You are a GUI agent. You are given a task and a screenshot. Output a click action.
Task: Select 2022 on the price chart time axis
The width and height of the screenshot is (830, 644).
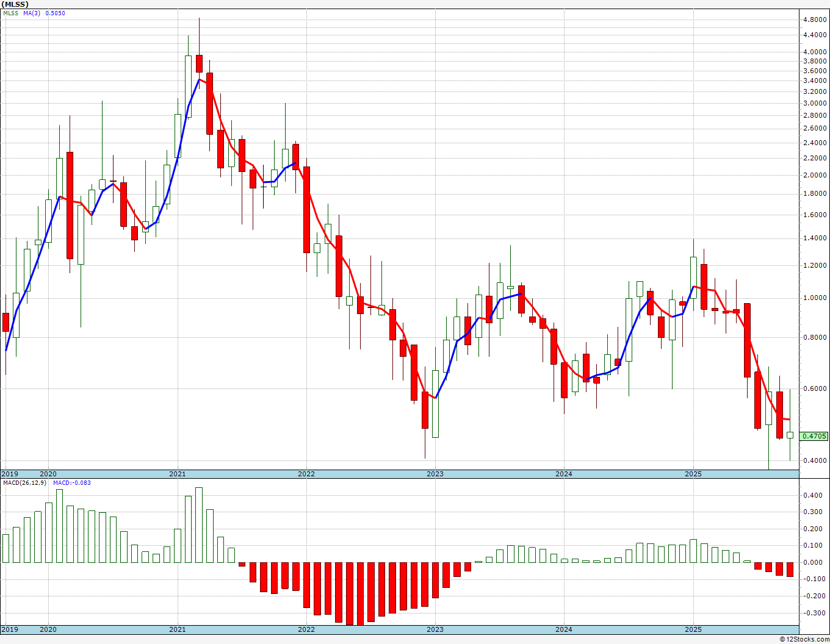pyautogui.click(x=306, y=474)
